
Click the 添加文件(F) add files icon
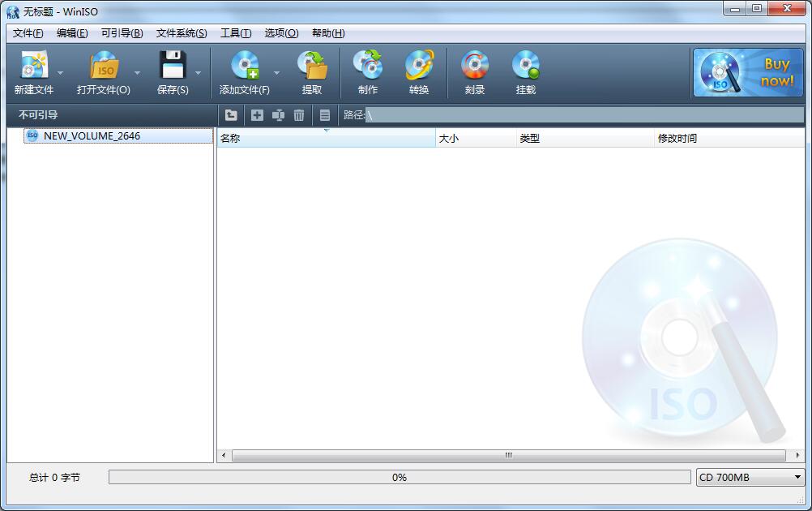pyautogui.click(x=244, y=66)
